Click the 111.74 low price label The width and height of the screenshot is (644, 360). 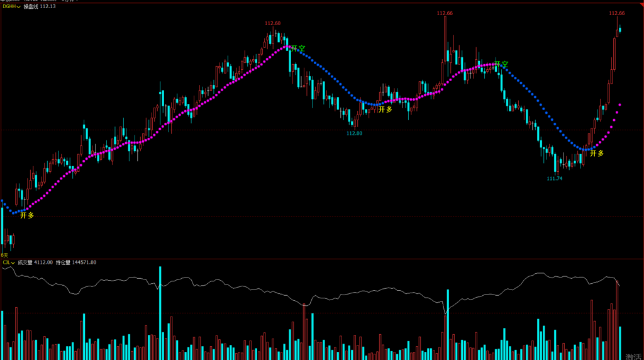click(555, 179)
